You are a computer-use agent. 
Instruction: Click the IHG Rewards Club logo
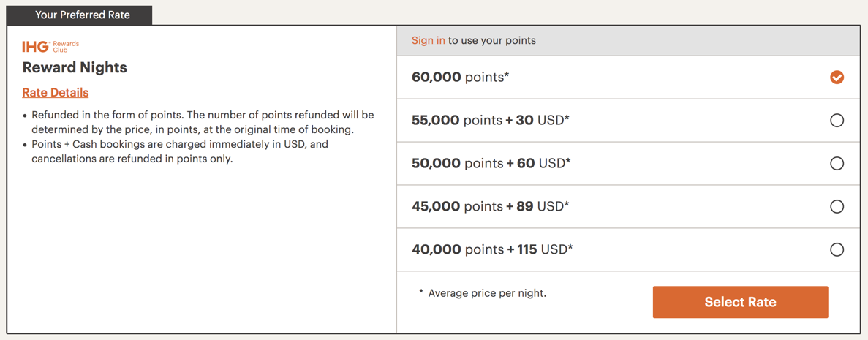coord(50,47)
